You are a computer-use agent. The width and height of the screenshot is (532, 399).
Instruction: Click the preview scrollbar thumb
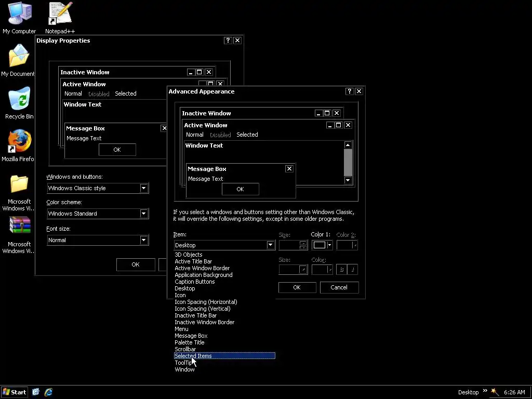(348, 163)
